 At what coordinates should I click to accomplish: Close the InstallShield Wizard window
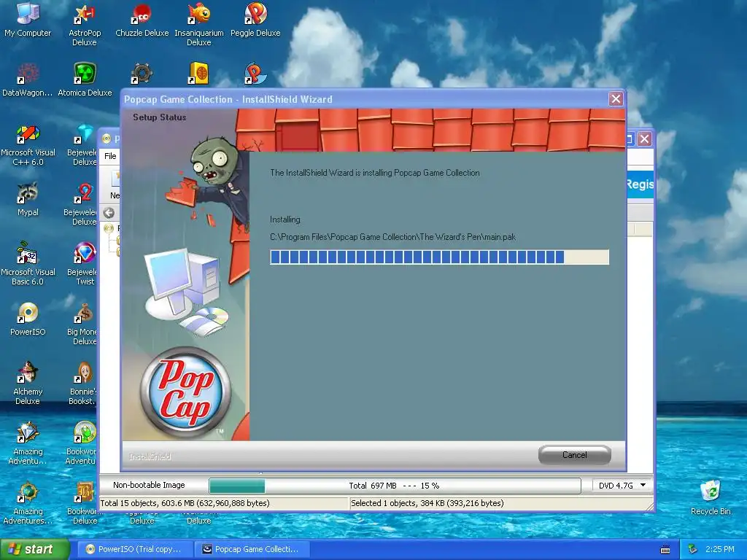616,99
